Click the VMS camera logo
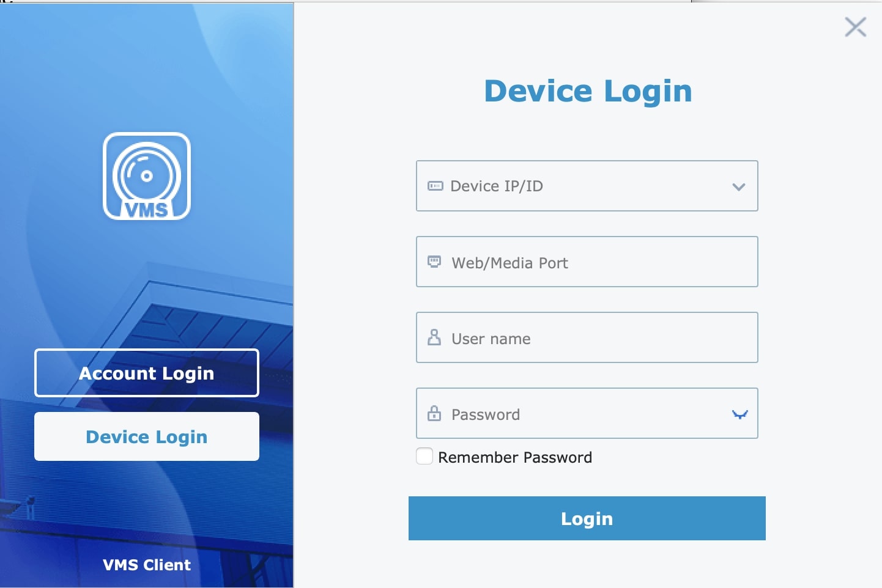 [147, 176]
